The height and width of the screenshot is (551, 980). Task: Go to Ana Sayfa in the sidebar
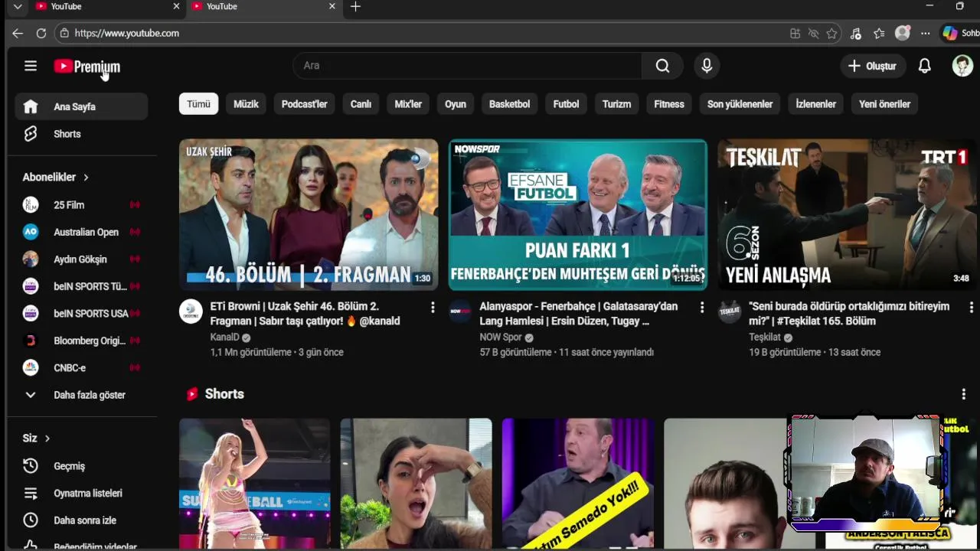tap(81, 106)
